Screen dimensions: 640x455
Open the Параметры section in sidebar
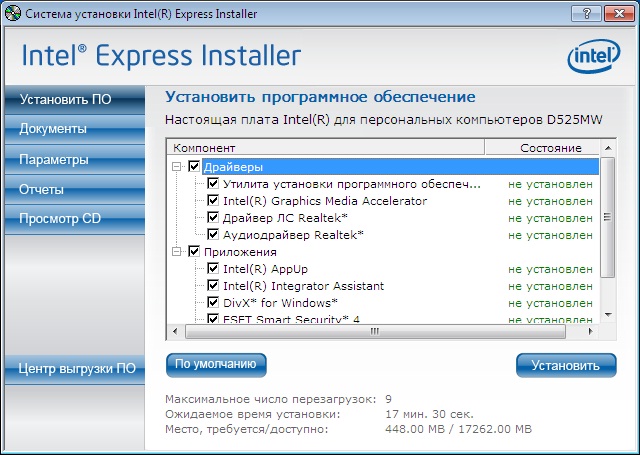click(x=54, y=159)
